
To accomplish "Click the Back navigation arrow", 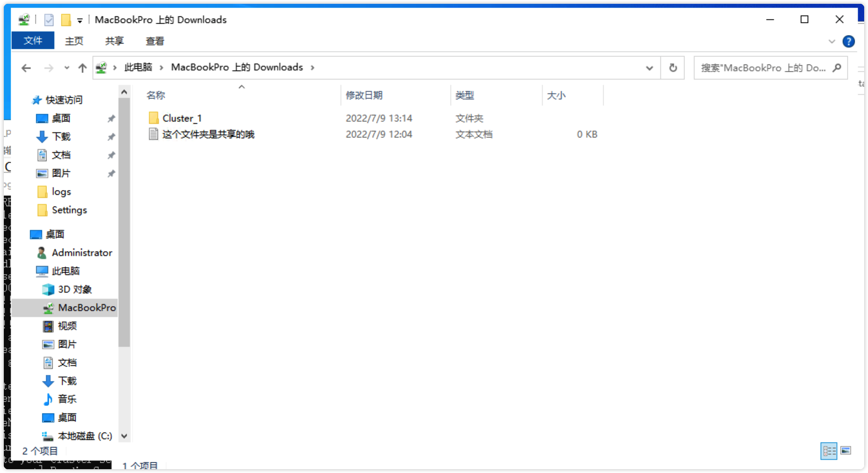I will click(x=26, y=68).
